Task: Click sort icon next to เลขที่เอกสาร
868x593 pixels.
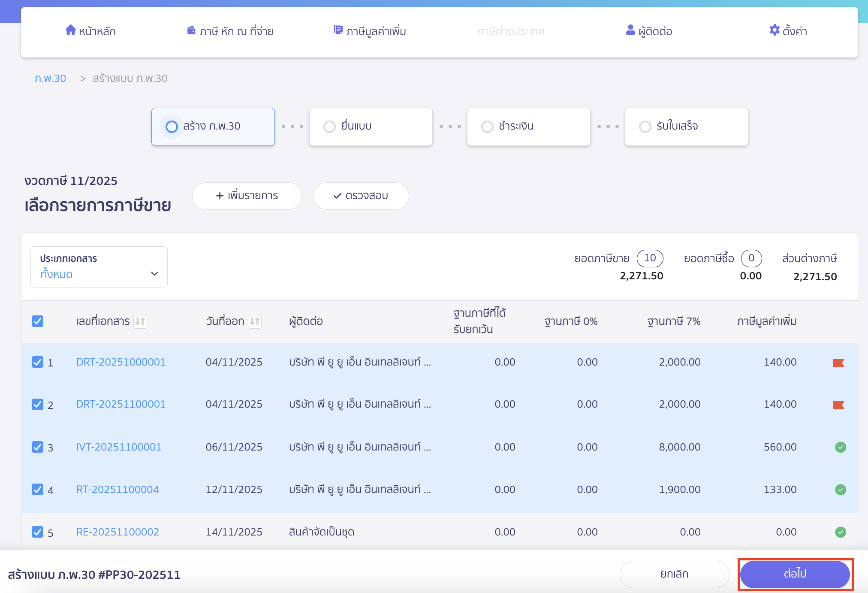Action: pyautogui.click(x=140, y=321)
